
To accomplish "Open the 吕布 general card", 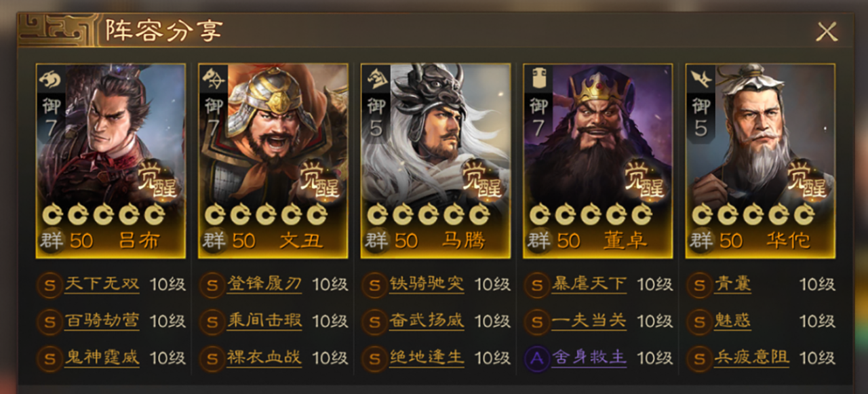I will pos(111,161).
